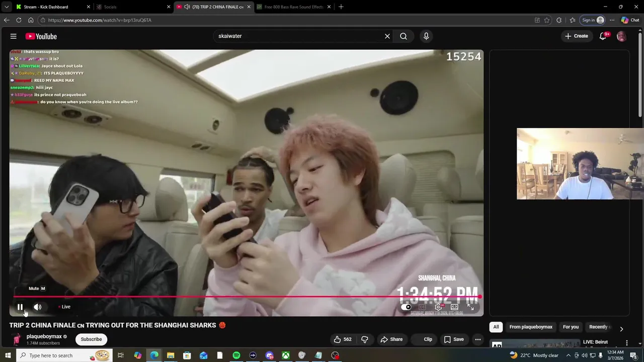Clear the search text with X

tap(387, 36)
